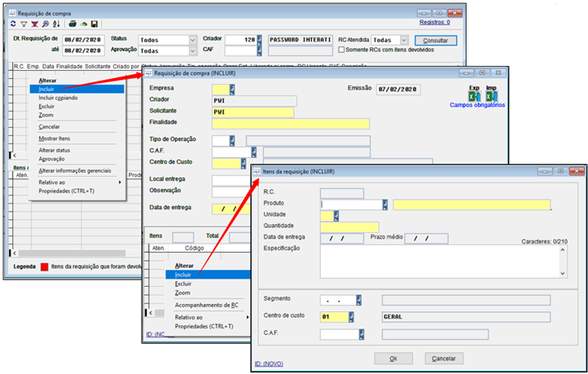Screen dimensions: 588x374
Task: Open the RC Atendida dropdown
Action: tap(408, 40)
